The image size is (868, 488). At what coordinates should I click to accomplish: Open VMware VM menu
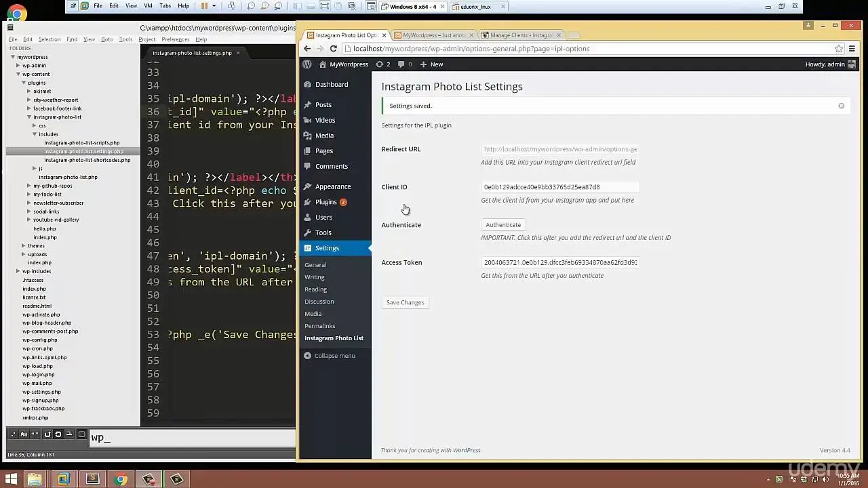(x=148, y=6)
